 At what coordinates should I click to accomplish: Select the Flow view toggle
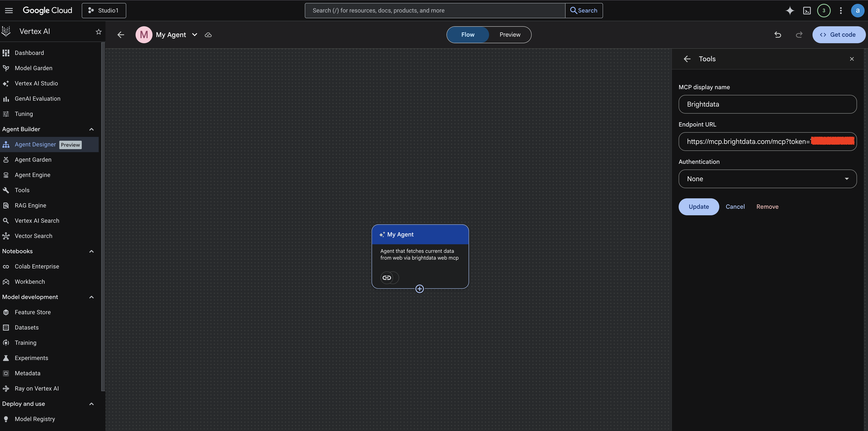[468, 35]
